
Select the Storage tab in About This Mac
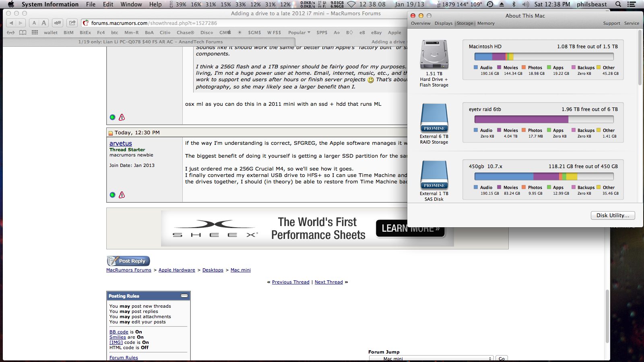(x=465, y=23)
